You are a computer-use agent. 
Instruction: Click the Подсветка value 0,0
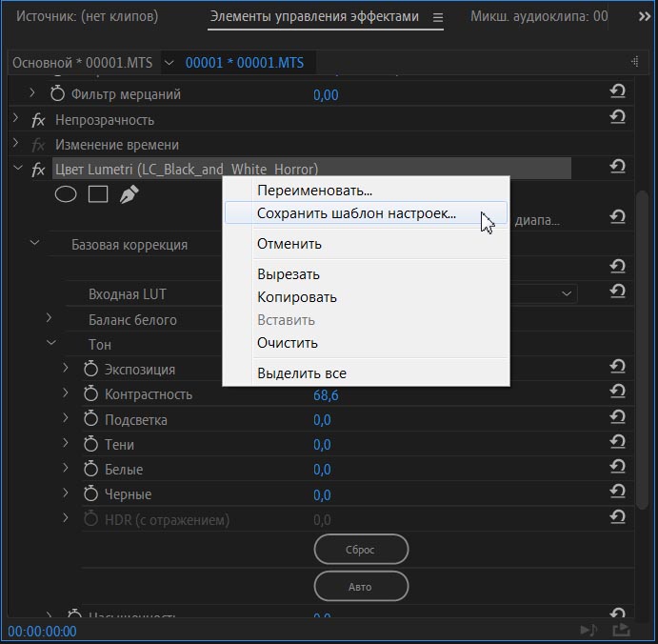[322, 420]
